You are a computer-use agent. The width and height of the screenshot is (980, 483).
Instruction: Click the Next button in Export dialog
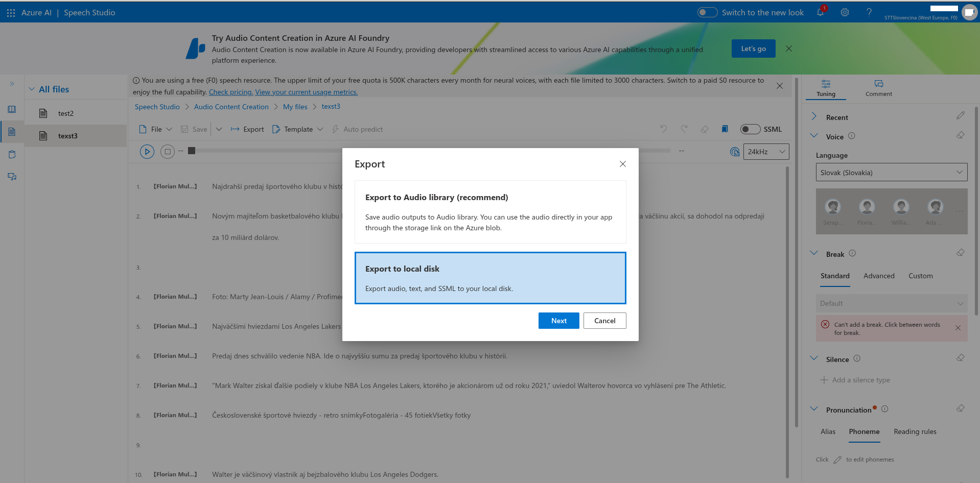[x=558, y=321]
